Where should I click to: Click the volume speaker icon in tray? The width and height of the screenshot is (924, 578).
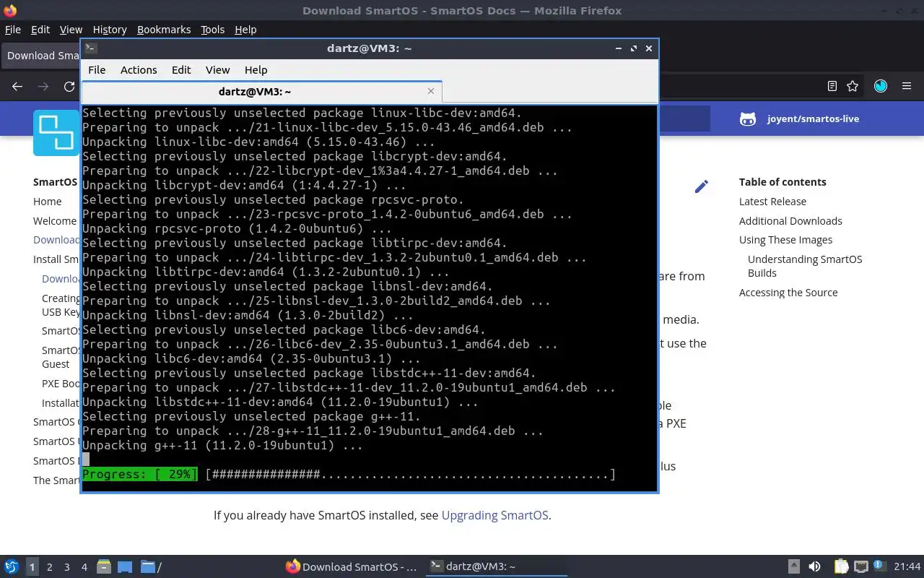point(814,566)
